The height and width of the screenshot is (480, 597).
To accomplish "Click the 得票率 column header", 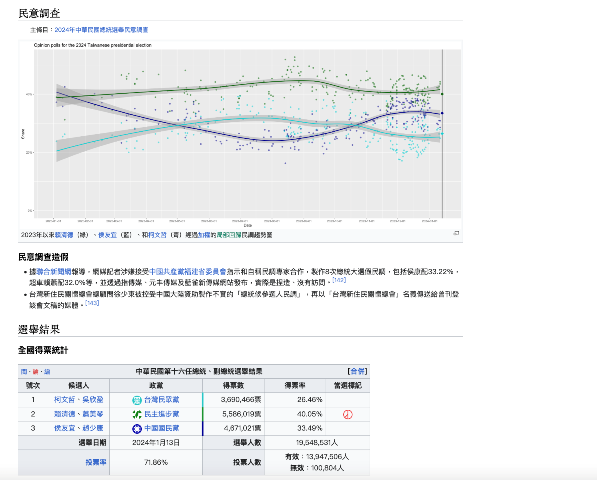I will coord(295,386).
